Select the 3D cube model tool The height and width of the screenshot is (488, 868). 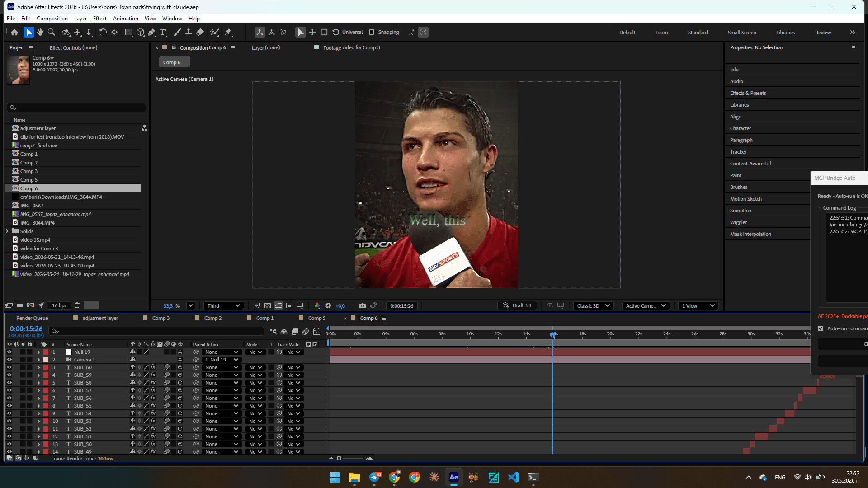[x=141, y=32]
